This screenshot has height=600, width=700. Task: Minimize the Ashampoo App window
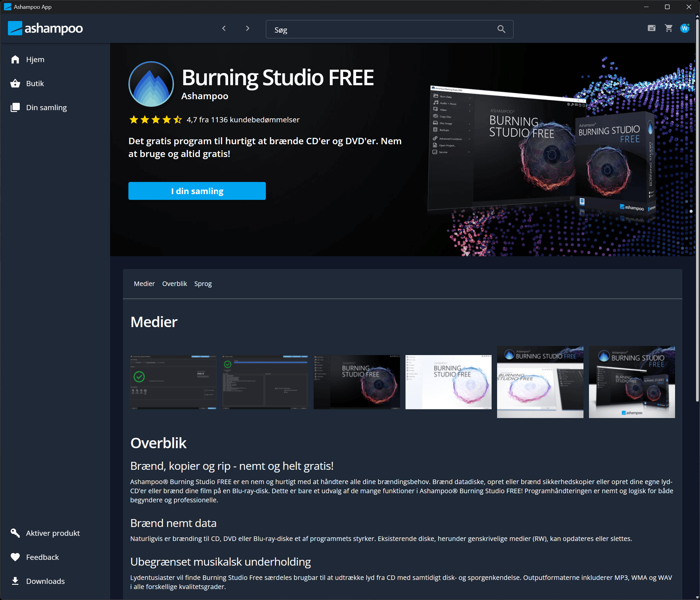pyautogui.click(x=646, y=7)
